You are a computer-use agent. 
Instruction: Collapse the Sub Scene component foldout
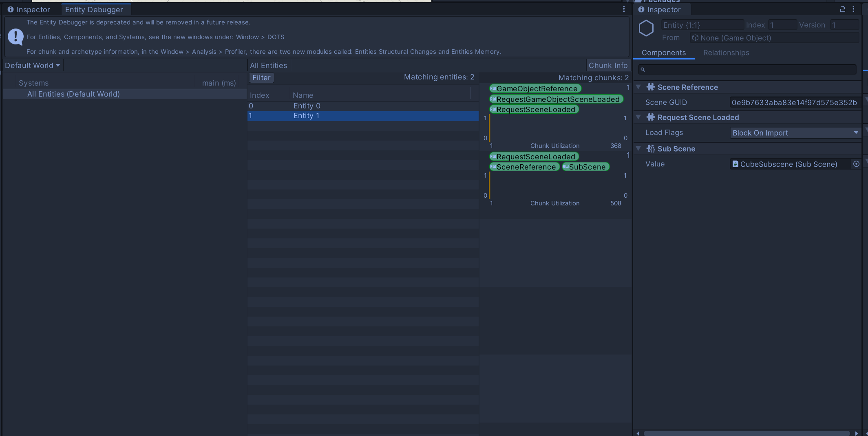[x=639, y=148]
